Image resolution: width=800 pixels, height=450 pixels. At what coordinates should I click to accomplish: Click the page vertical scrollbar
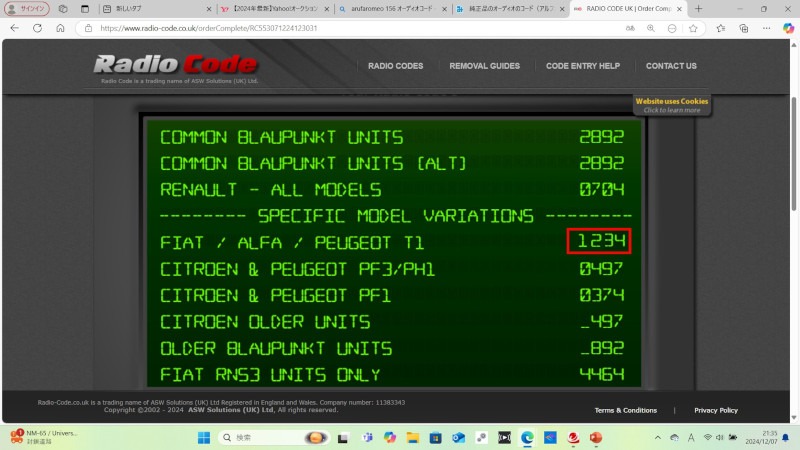point(794,153)
